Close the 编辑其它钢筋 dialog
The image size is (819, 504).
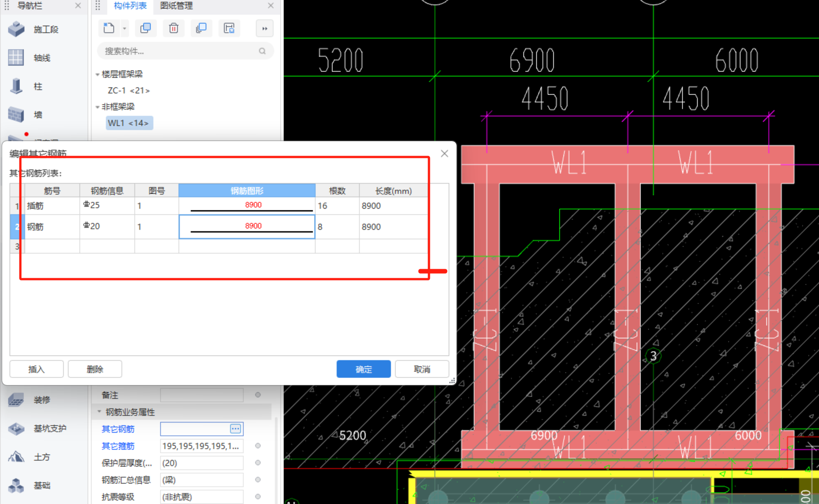tap(444, 153)
